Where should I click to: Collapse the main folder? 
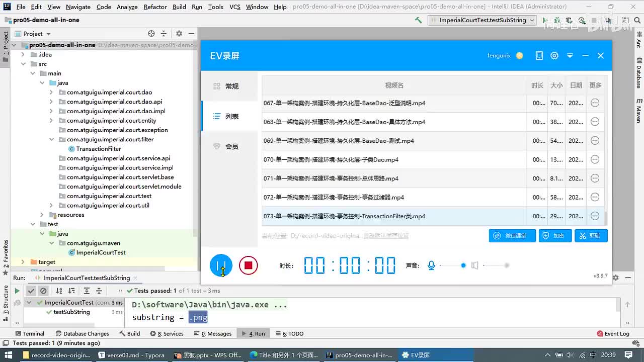pos(33,73)
